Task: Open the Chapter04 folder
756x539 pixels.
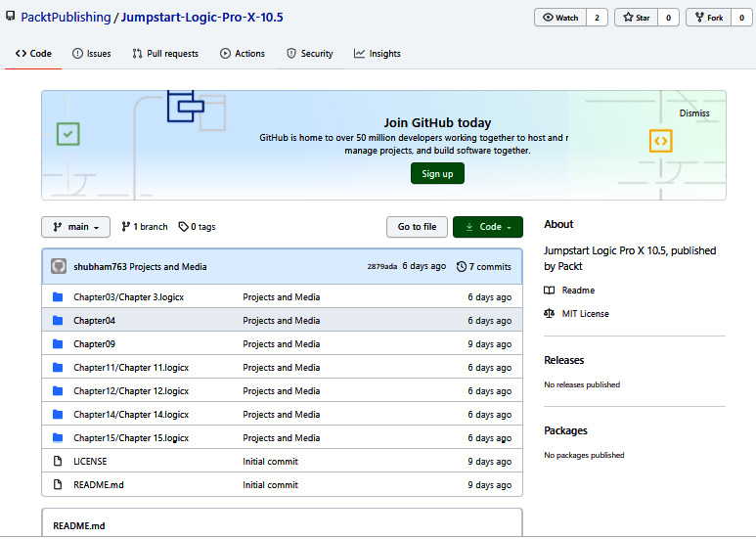Action: (94, 321)
